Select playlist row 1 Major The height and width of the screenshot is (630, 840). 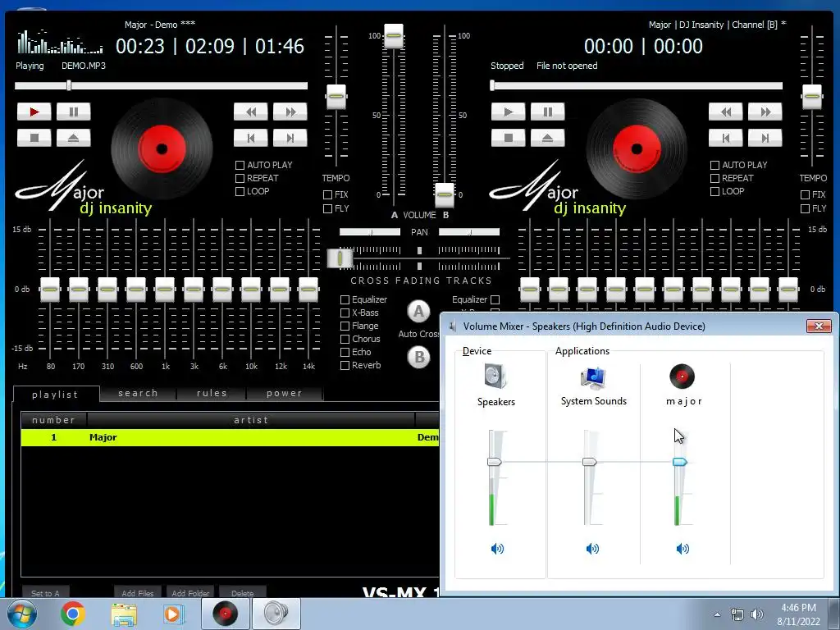[230, 437]
